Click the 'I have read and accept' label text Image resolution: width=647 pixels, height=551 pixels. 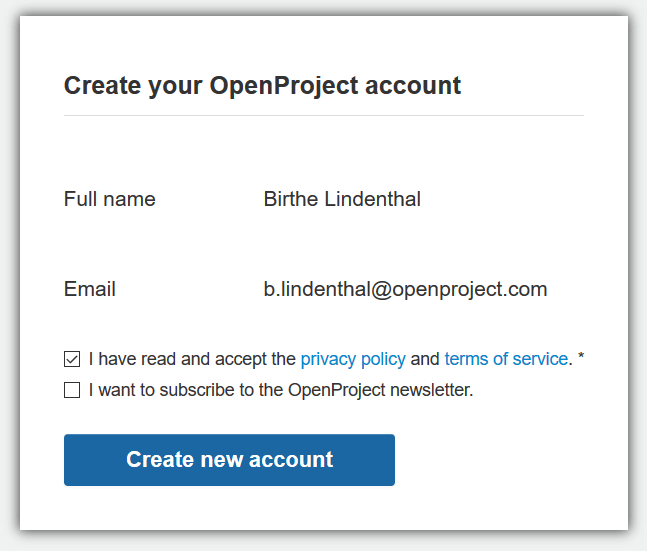click(192, 359)
